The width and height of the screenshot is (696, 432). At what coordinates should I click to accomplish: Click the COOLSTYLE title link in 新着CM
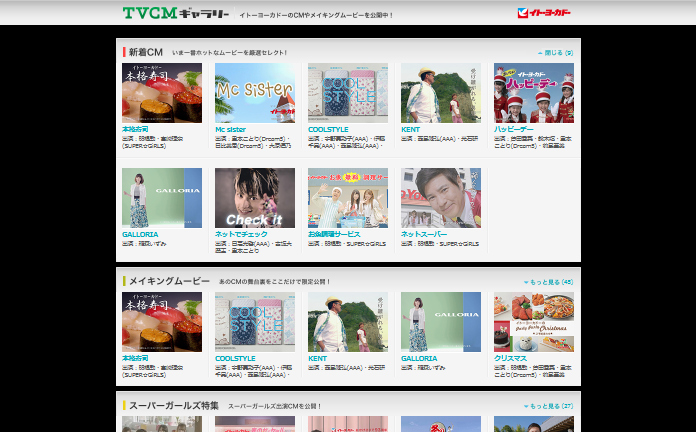pyautogui.click(x=328, y=129)
